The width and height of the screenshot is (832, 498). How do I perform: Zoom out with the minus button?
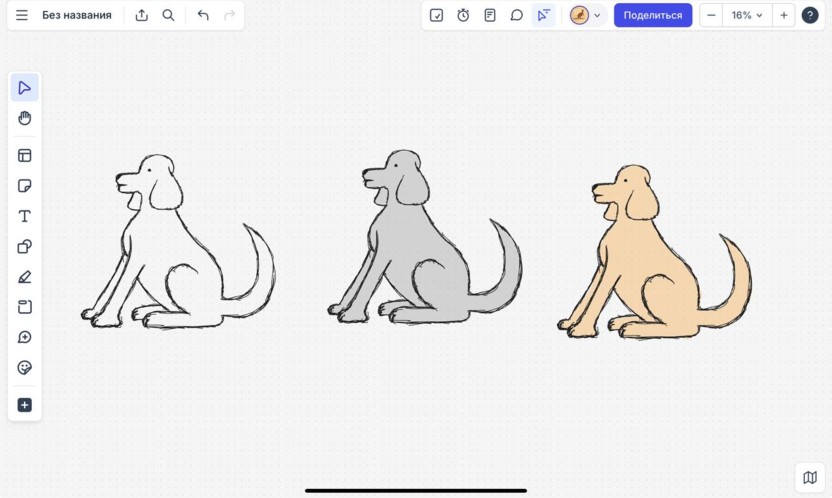coord(711,15)
